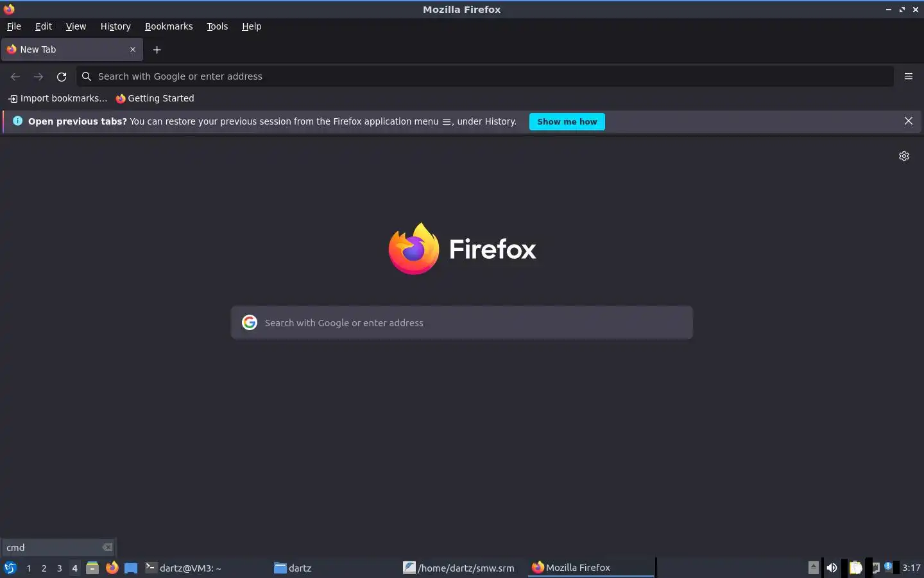Screen dimensions: 924x578
Task: Switch to workspace 1
Action: click(x=28, y=568)
